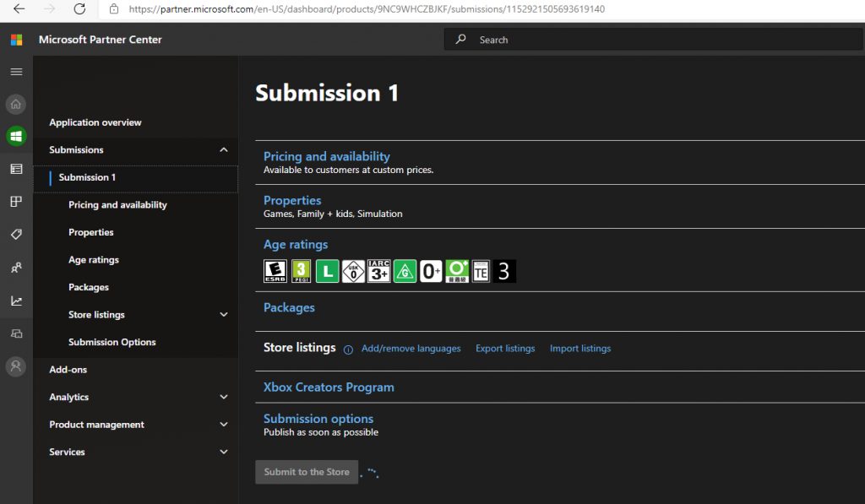
Task: Select Age ratings in left navigation
Action: [94, 260]
